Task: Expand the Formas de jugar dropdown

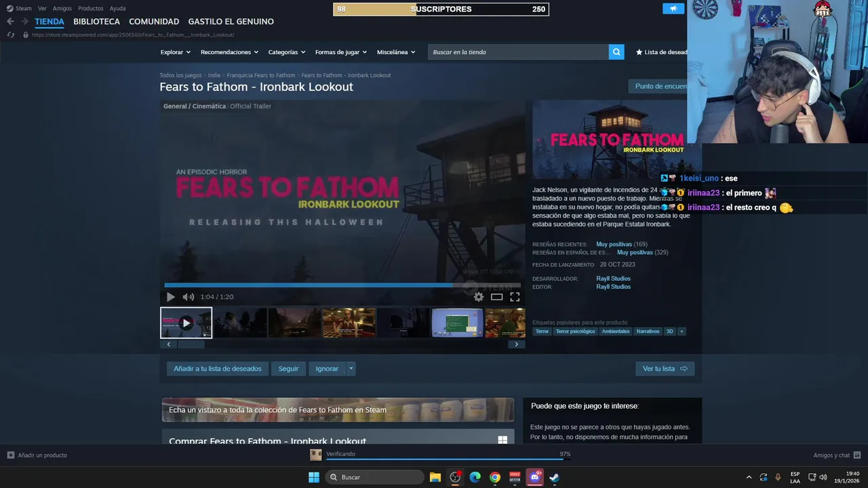Action: click(x=341, y=52)
